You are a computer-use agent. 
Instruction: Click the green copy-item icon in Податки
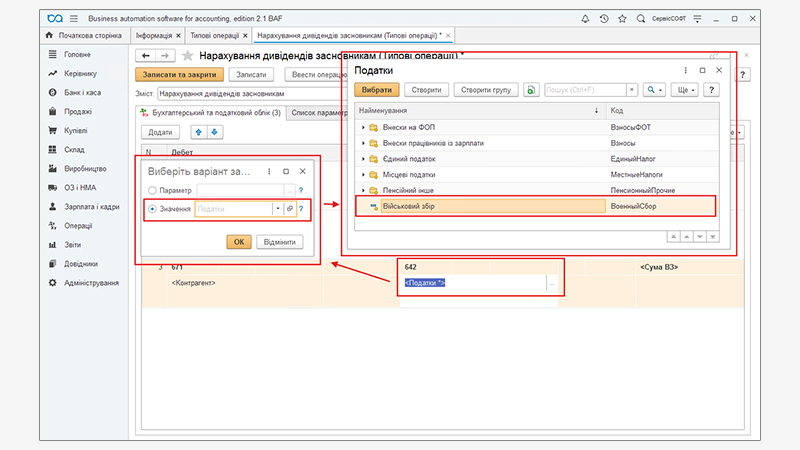[x=531, y=90]
